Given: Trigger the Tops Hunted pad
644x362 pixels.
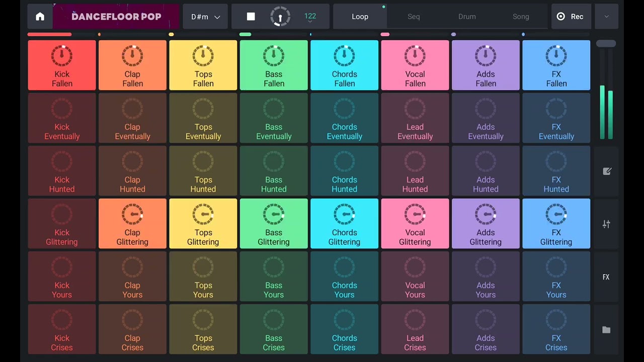Looking at the screenshot, I should click(203, 171).
